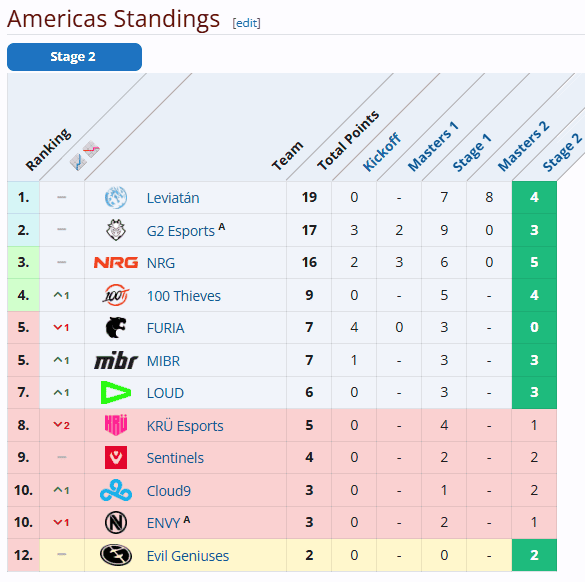Click the blue Cloud9 logo

coord(116,490)
